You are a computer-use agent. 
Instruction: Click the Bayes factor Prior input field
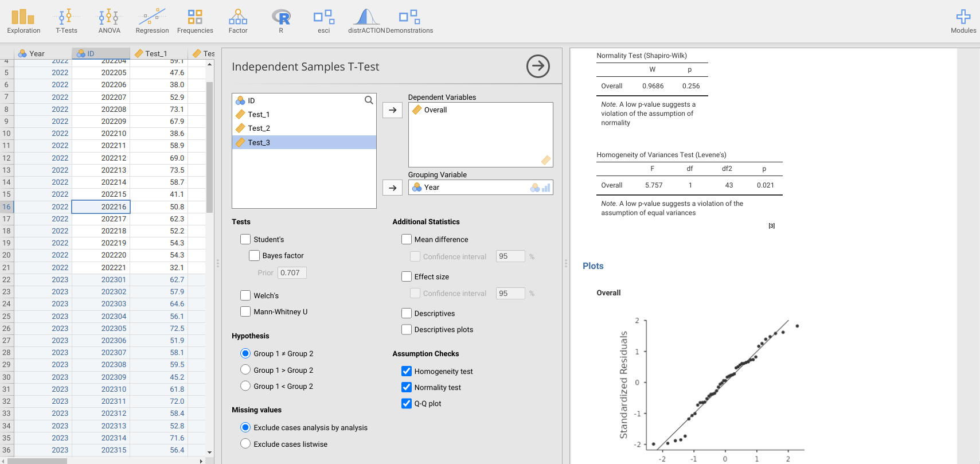[292, 273]
